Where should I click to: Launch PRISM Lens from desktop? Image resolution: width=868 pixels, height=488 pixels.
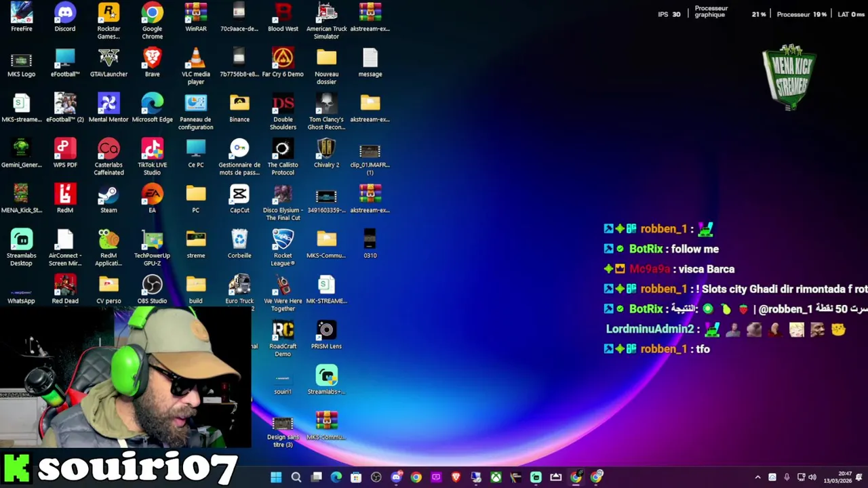click(x=326, y=335)
